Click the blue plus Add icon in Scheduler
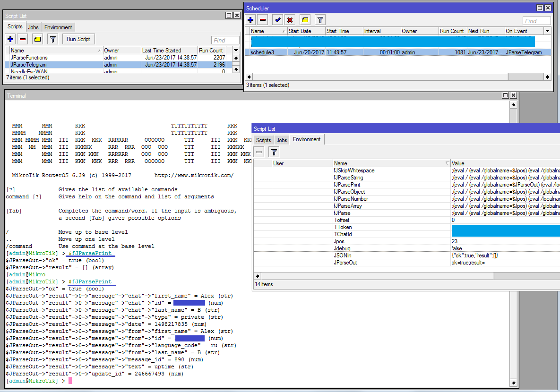 pos(250,20)
